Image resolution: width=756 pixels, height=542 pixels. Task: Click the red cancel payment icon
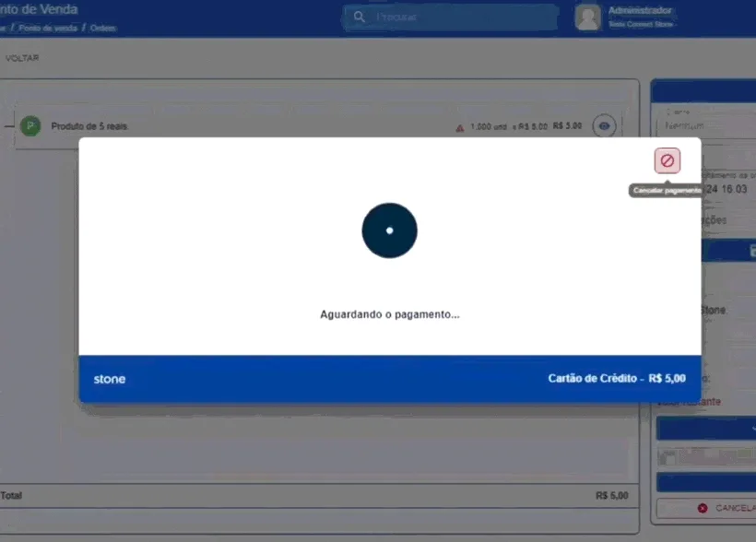[667, 160]
